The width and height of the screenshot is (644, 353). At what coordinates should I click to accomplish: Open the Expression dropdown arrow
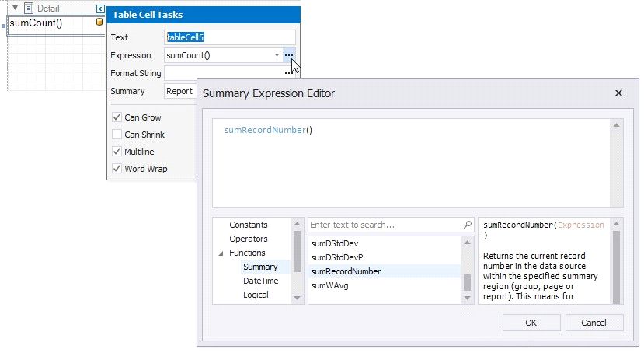[277, 55]
